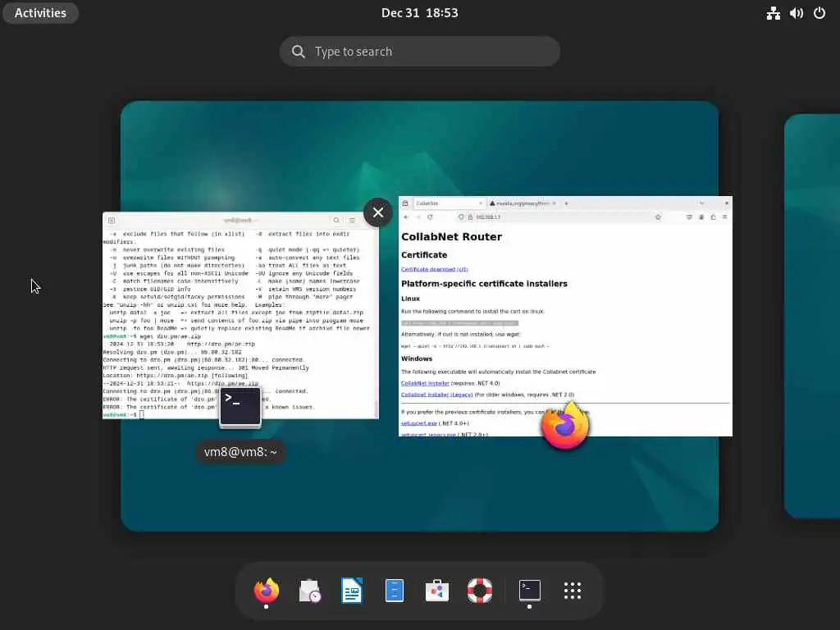Click the Certificate download (crt) link
840x630 pixels.
pyautogui.click(x=435, y=269)
